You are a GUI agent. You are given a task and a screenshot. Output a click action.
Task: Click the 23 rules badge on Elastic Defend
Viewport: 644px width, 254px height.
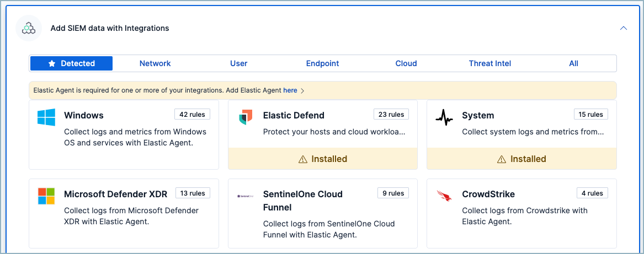coord(391,115)
